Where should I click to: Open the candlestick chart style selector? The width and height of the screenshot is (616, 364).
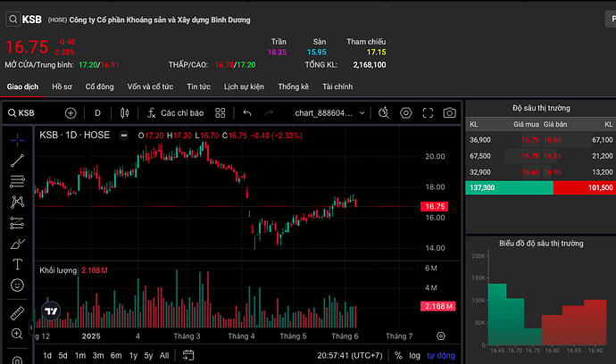click(x=124, y=113)
